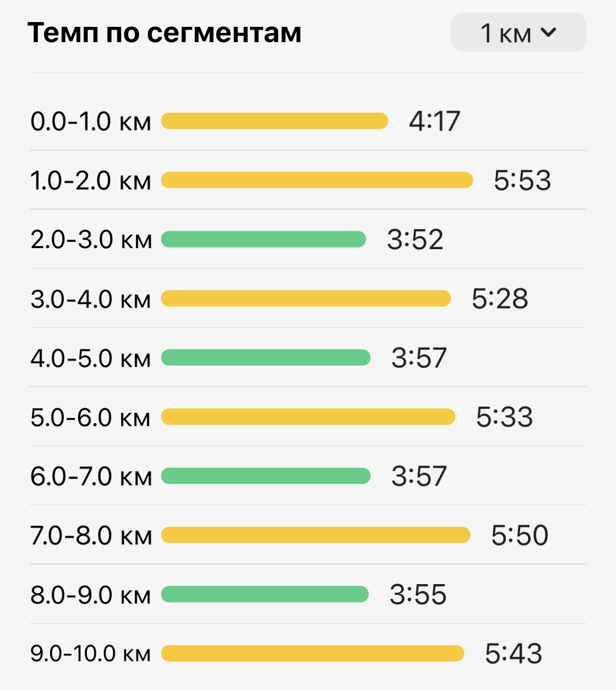Click the green pace bar for 2.0-3.0 км

click(263, 239)
